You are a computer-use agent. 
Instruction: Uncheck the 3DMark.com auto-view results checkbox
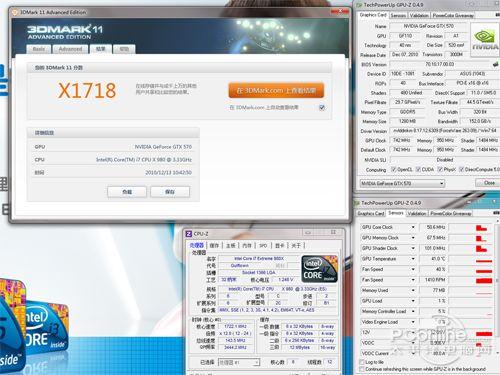pos(322,107)
